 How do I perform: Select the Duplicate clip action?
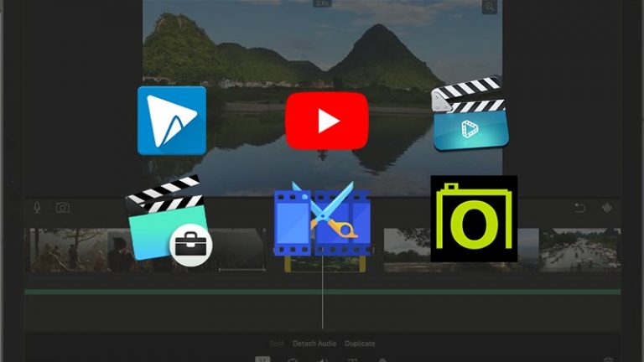point(360,344)
